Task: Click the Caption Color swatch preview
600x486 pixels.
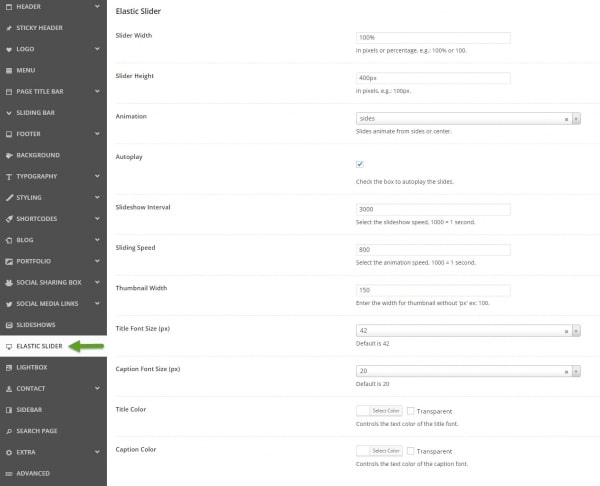Action: (363, 451)
